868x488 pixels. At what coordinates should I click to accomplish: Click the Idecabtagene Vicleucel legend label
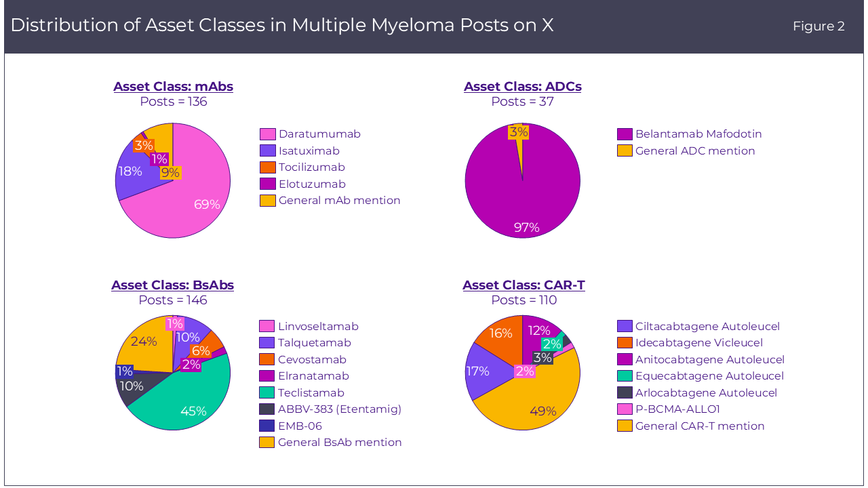click(x=698, y=343)
